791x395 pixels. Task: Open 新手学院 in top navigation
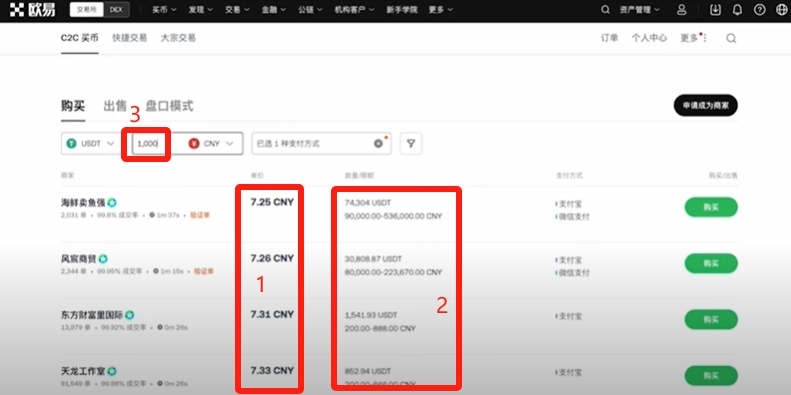coord(402,10)
